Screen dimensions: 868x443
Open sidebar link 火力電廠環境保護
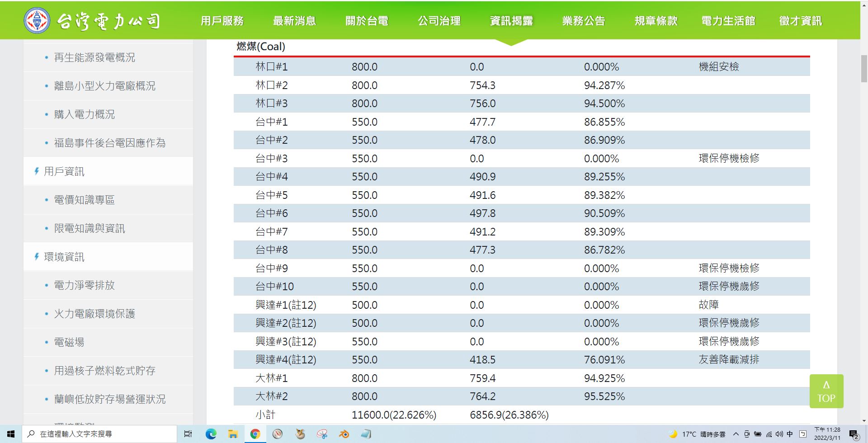pyautogui.click(x=94, y=314)
